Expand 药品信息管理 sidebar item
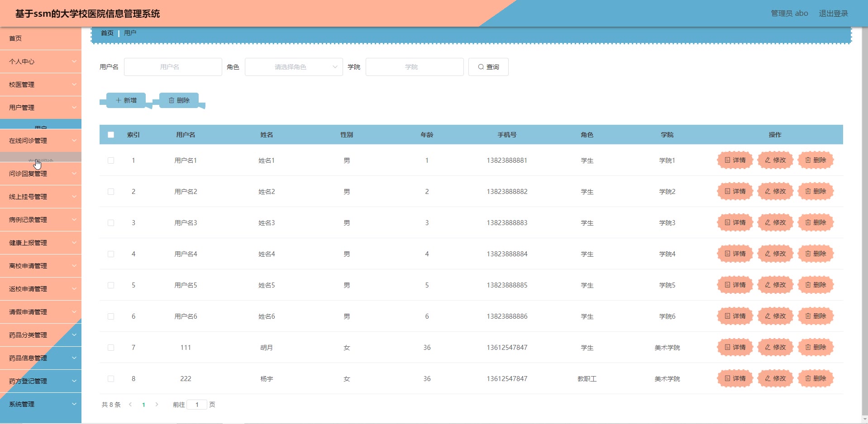 pos(41,358)
